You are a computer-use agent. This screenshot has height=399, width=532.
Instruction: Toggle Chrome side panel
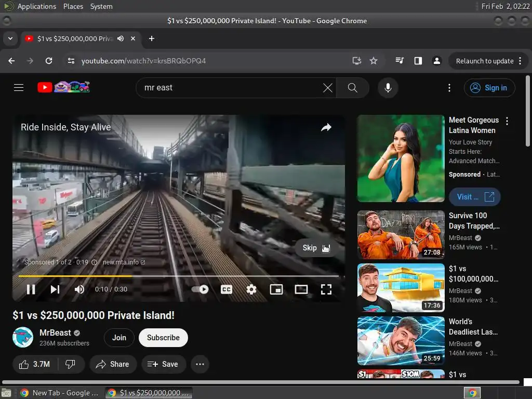coord(418,61)
